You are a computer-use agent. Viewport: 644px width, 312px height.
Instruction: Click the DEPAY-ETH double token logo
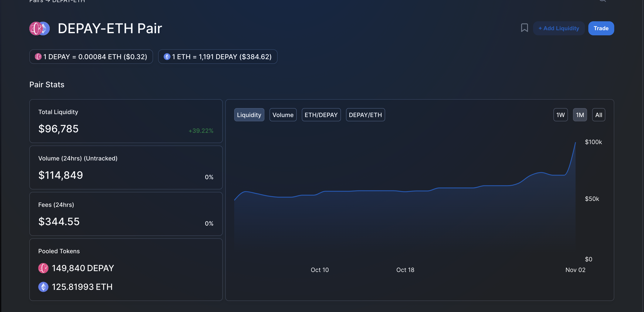click(40, 28)
